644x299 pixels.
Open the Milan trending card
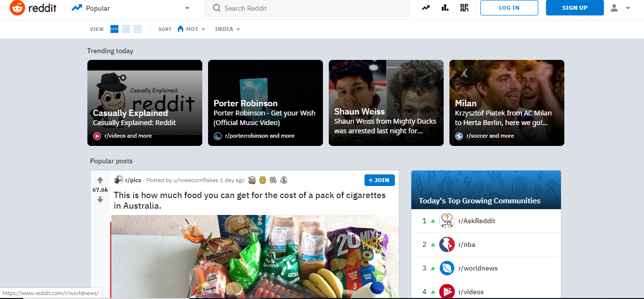[507, 103]
